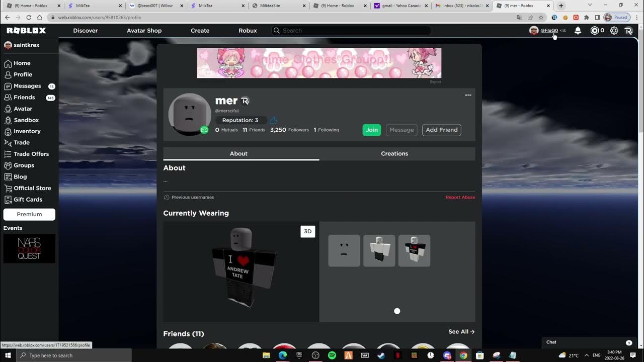Image resolution: width=644 pixels, height=362 pixels.
Task: Click the Report Abuse link
Action: [x=460, y=198]
